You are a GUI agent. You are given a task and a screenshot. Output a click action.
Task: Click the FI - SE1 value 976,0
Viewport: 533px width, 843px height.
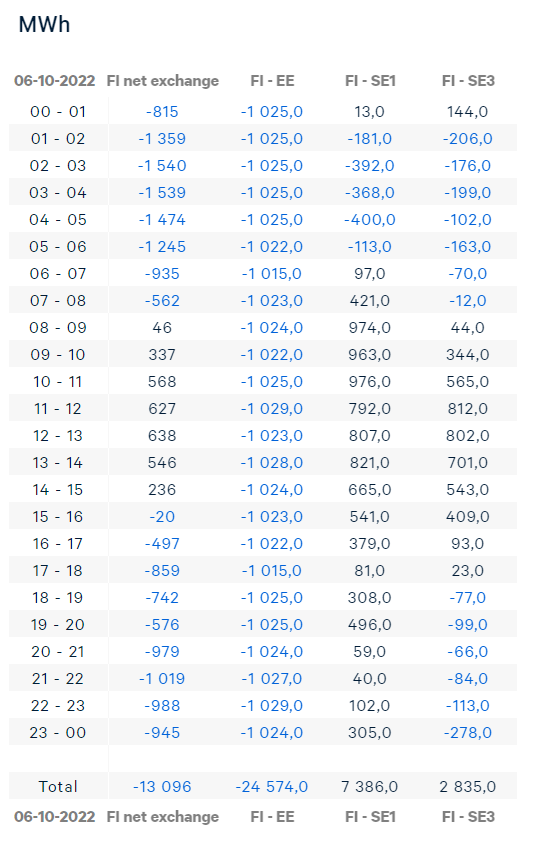[x=369, y=382]
